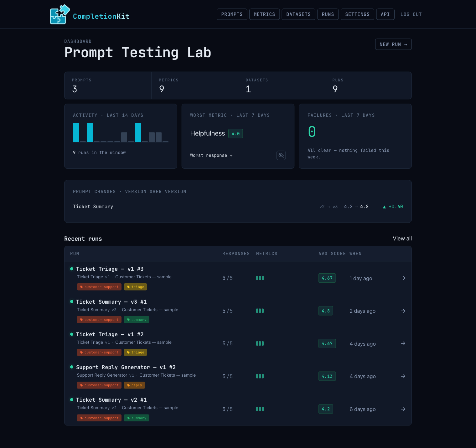Click metrics bars icon in Support Reply Generator row
The width and height of the screenshot is (476, 448).
pyautogui.click(x=260, y=376)
